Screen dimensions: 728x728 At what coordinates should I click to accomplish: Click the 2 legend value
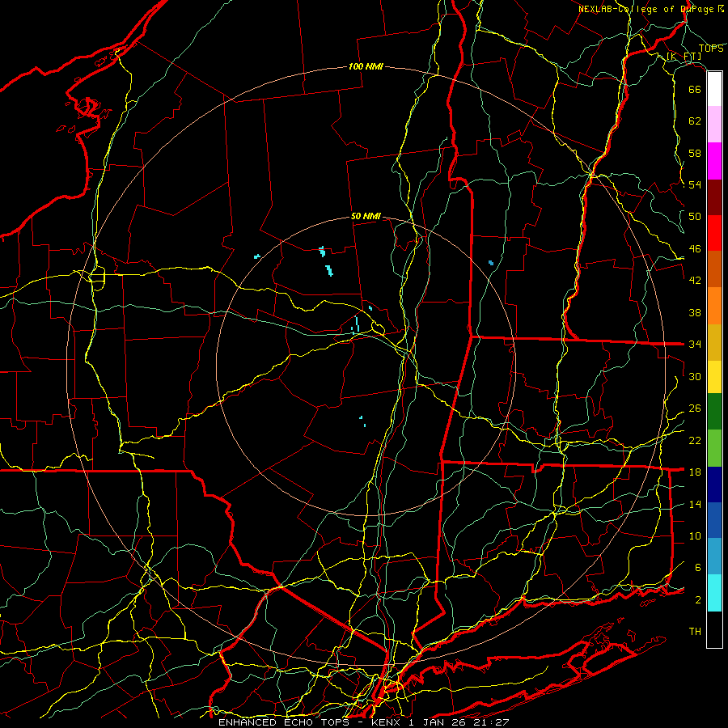698,600
